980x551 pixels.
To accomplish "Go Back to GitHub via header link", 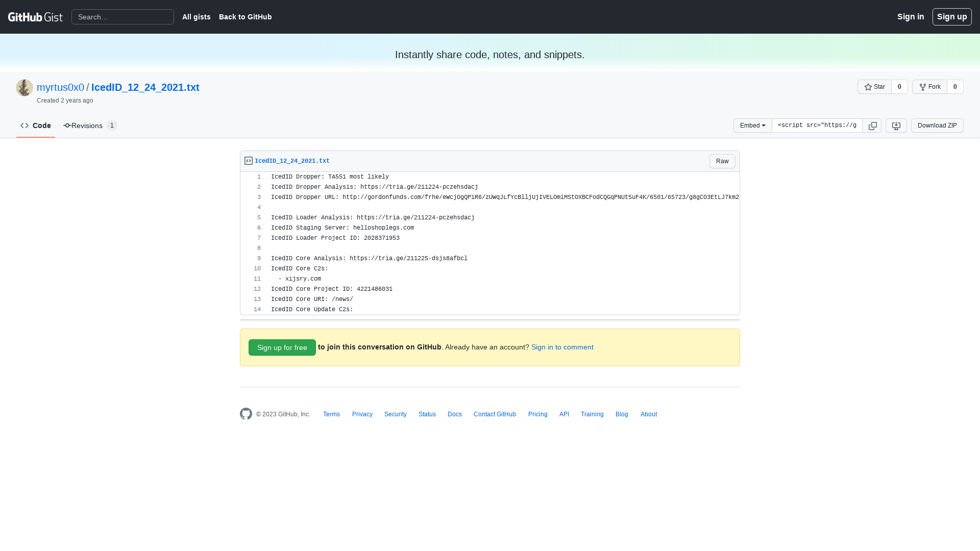I will (246, 17).
